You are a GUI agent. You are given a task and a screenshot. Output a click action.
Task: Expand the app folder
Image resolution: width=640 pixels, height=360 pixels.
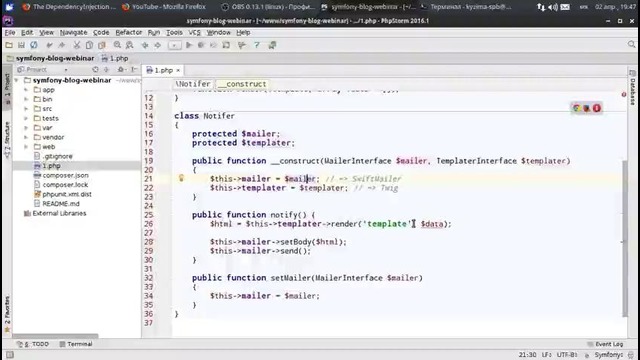(26, 90)
